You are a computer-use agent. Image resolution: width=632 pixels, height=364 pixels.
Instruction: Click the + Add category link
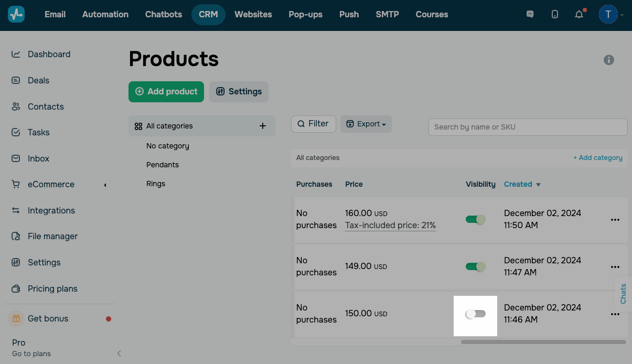coord(597,158)
